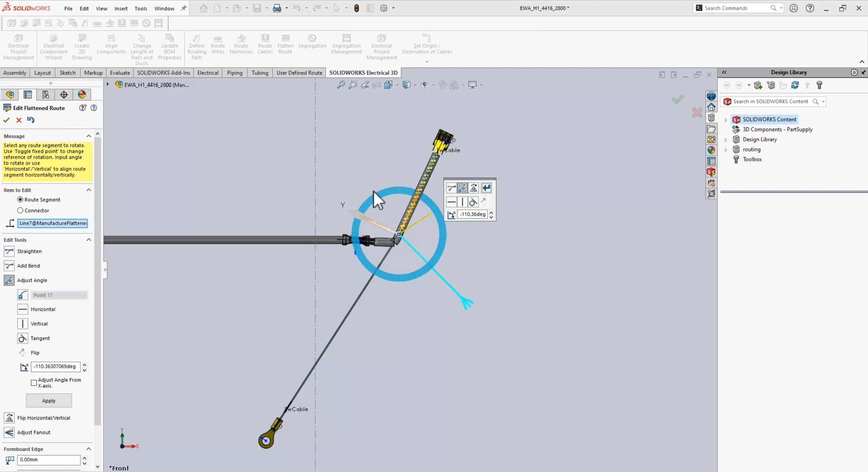Screen dimensions: 868x472
Task: Select the Add Bend edit tool icon
Action: coord(9,265)
